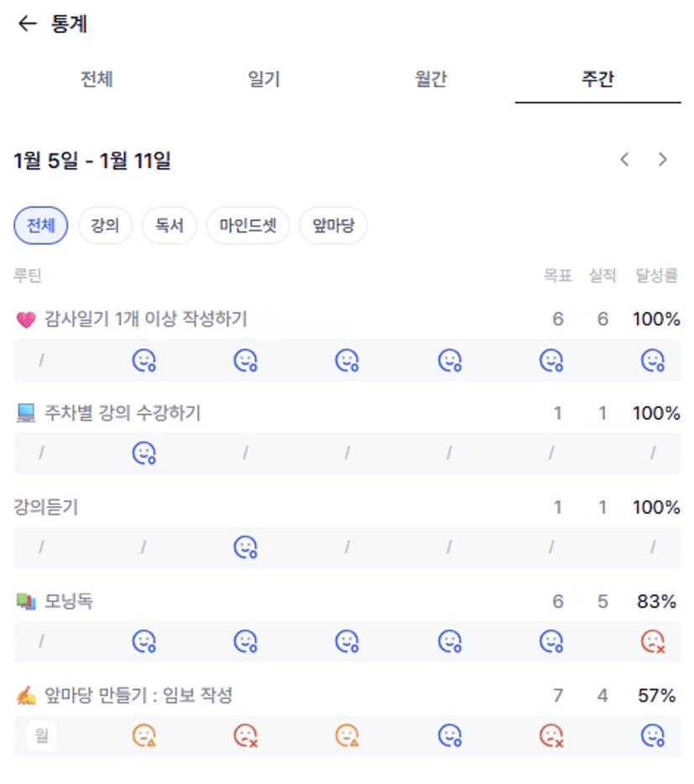Filter routines by 마인드셋 chip
Viewport: 694px width, 784px height.
(248, 226)
